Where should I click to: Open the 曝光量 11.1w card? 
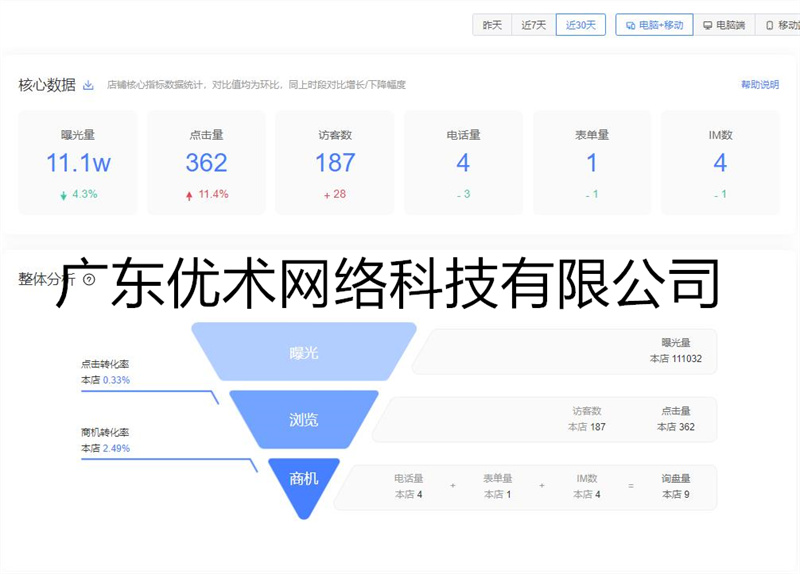78,162
